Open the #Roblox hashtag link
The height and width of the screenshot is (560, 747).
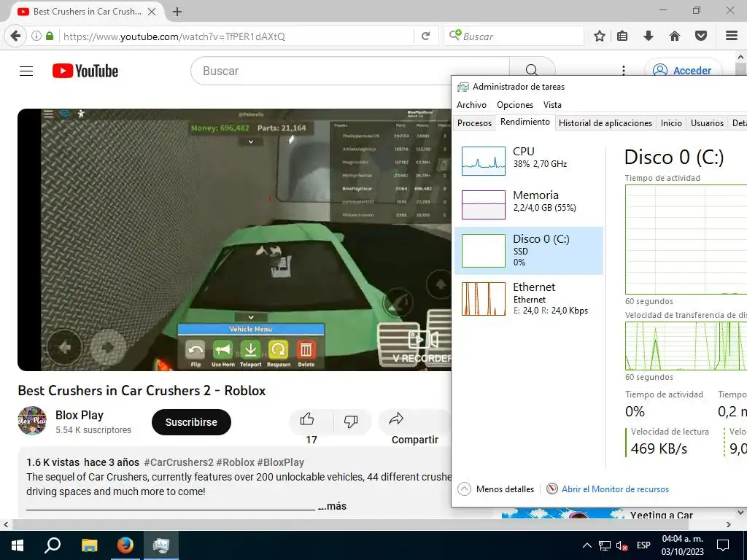click(x=236, y=462)
